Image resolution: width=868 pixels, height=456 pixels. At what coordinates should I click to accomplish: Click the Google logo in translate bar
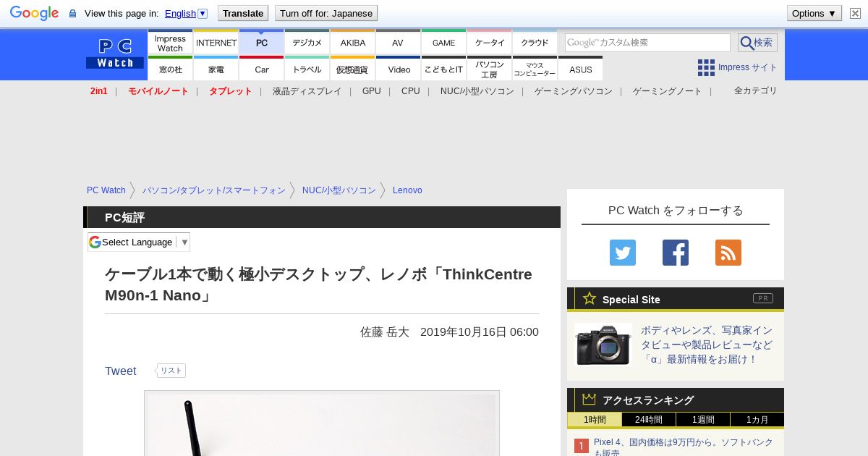[34, 13]
